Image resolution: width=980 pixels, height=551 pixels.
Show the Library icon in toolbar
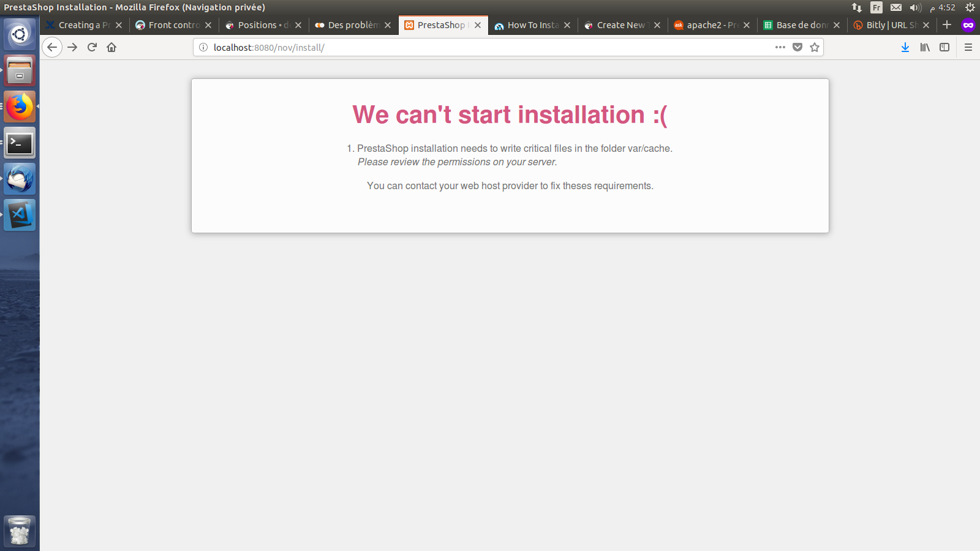click(x=925, y=47)
